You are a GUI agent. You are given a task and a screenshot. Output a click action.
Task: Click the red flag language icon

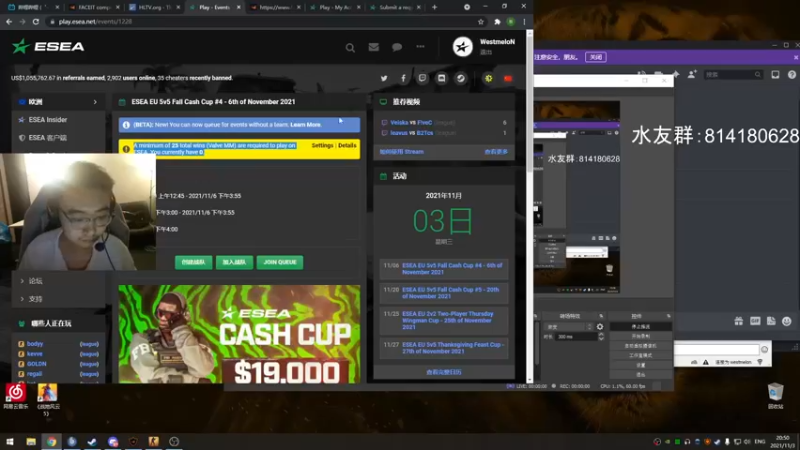[x=508, y=78]
